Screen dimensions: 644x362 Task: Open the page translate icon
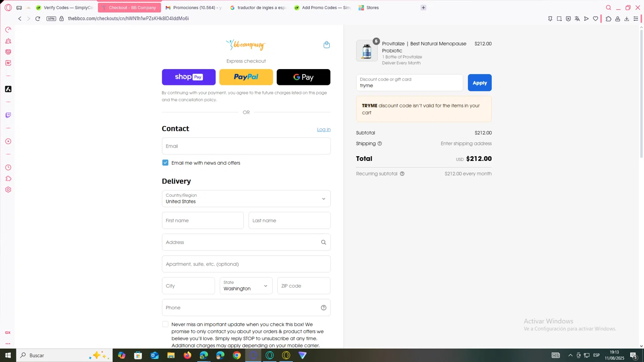tap(577, 19)
